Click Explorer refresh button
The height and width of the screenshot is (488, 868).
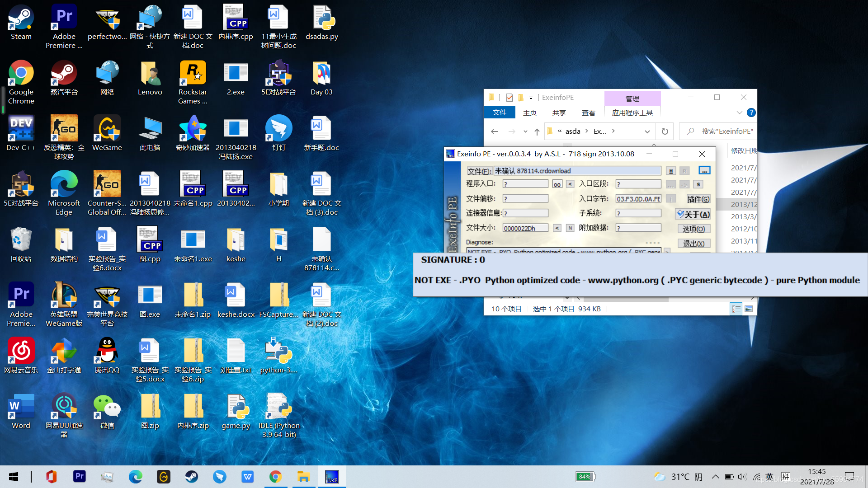(665, 131)
